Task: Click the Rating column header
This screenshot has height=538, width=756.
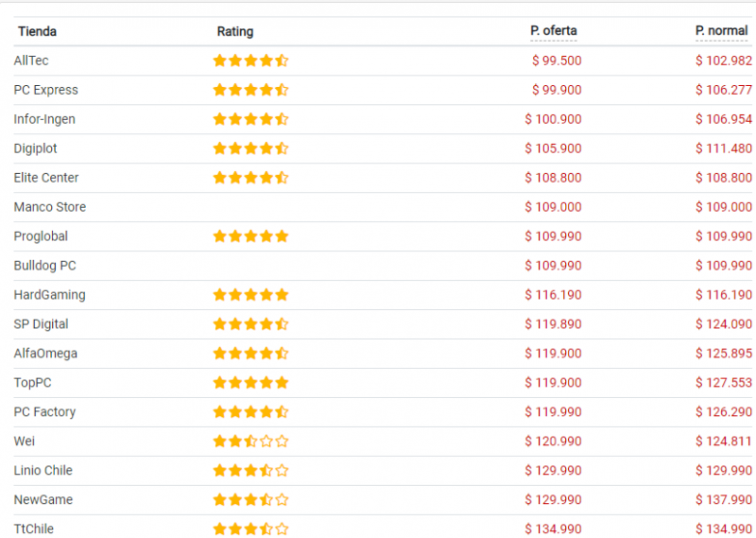Action: click(x=235, y=31)
